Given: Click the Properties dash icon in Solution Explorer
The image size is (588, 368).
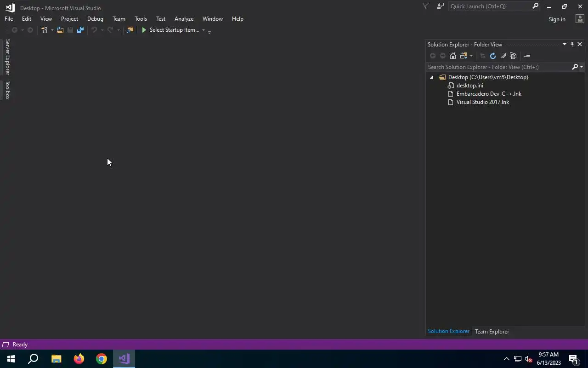Looking at the screenshot, I should pyautogui.click(x=527, y=56).
